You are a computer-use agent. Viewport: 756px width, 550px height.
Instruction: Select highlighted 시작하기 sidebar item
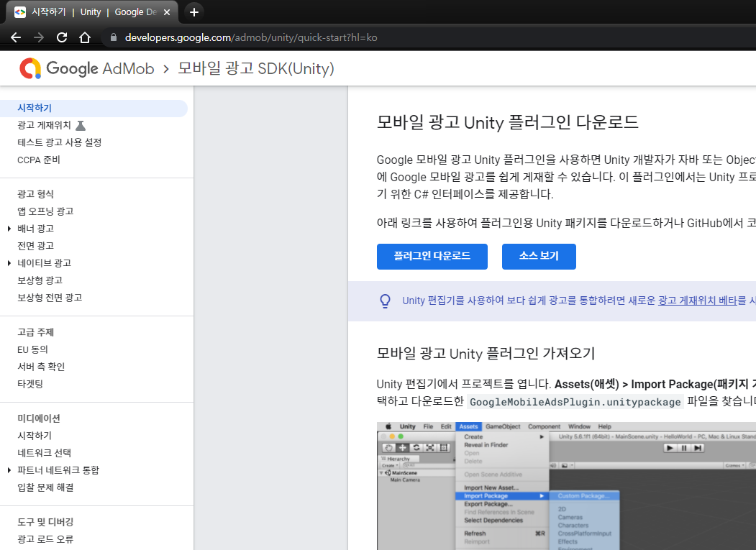(x=94, y=109)
